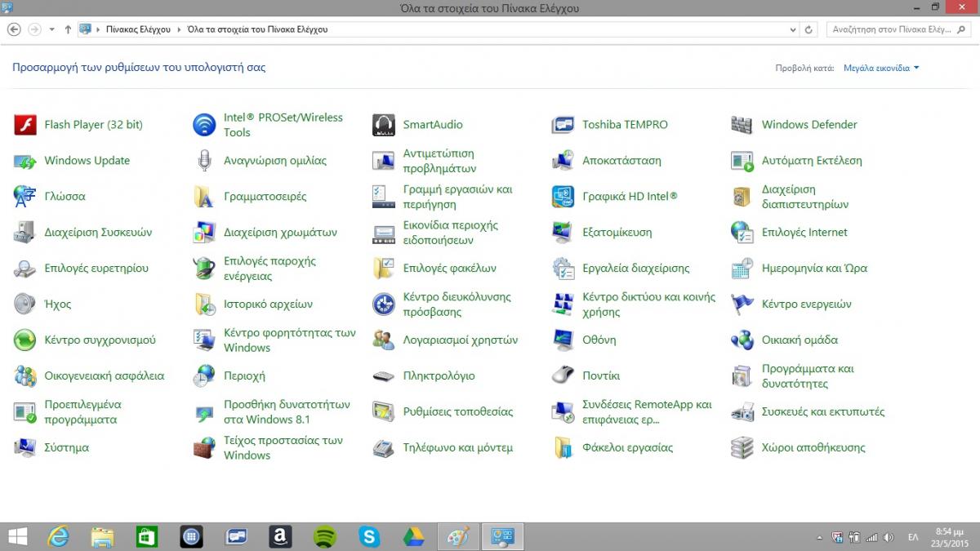Open Κέντρο δικτύου και κοινής χρήσης link
This screenshot has width=980, height=551.
(649, 304)
